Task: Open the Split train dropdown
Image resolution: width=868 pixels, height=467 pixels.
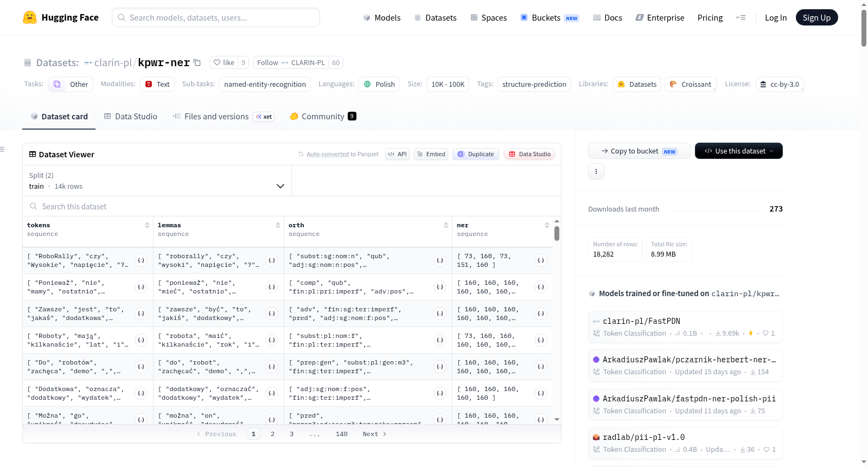Action: pyautogui.click(x=157, y=181)
